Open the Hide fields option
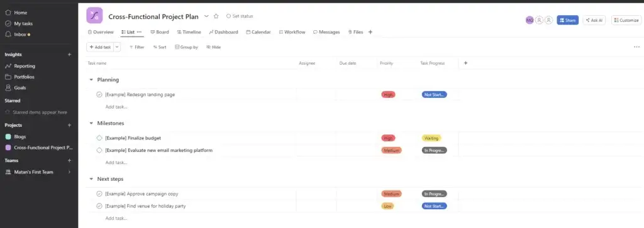644x228 pixels. pos(214,47)
